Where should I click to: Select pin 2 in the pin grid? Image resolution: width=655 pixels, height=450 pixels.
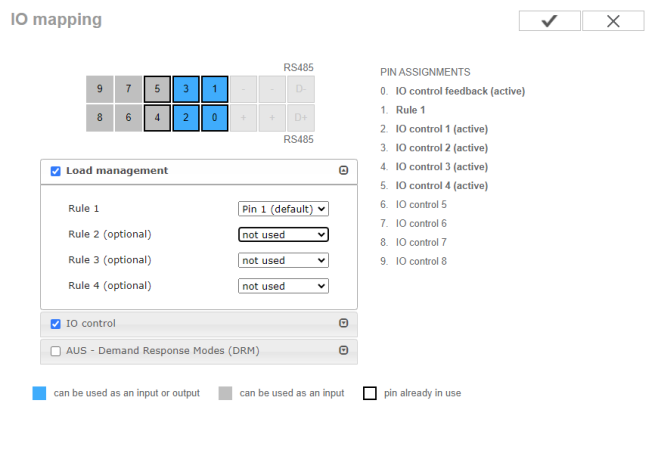186,118
